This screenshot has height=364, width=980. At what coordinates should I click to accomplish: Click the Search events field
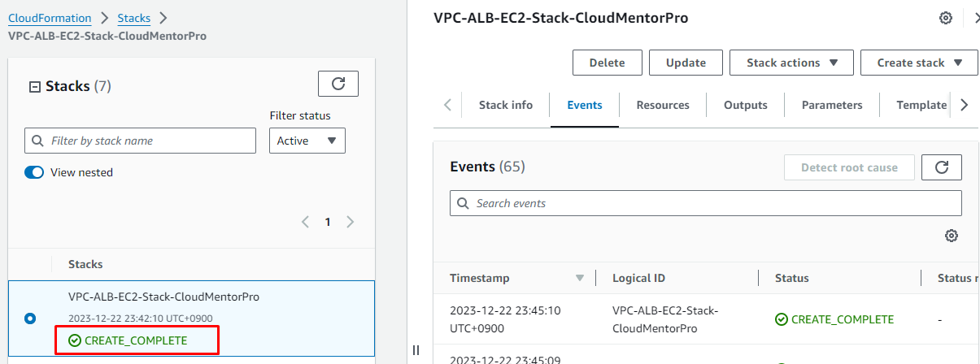(x=705, y=203)
